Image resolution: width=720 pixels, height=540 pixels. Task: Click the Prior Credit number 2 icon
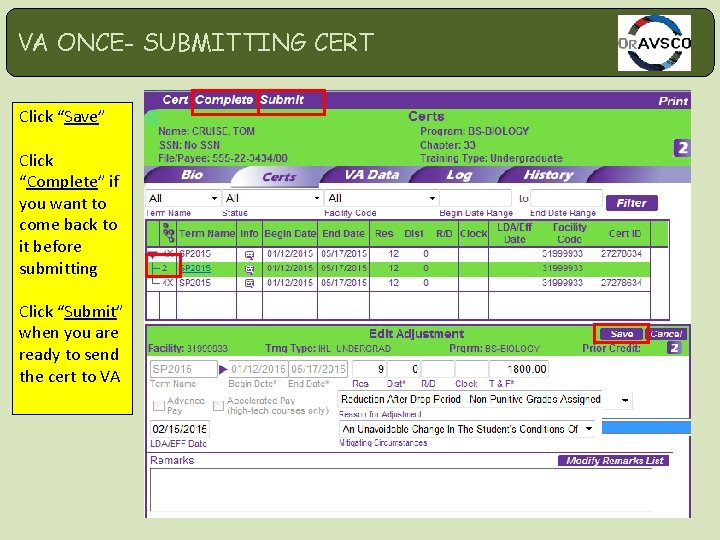click(x=674, y=348)
